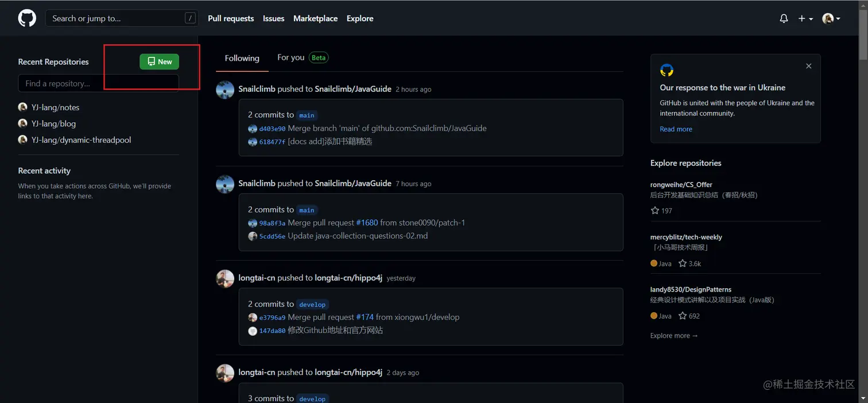Click main branch label in 2 hours ago event
The width and height of the screenshot is (868, 403).
(307, 115)
